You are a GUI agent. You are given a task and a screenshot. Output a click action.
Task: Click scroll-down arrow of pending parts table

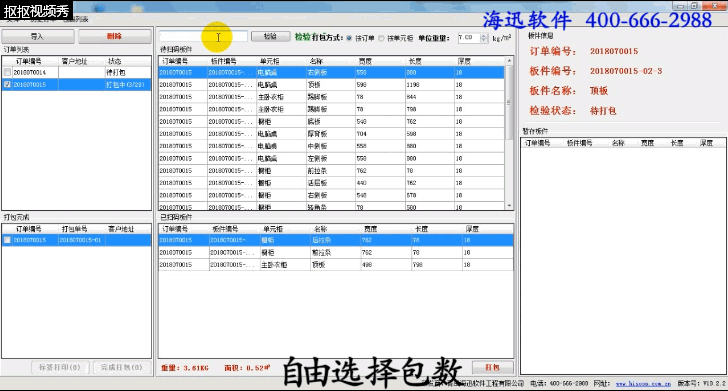[x=509, y=206]
